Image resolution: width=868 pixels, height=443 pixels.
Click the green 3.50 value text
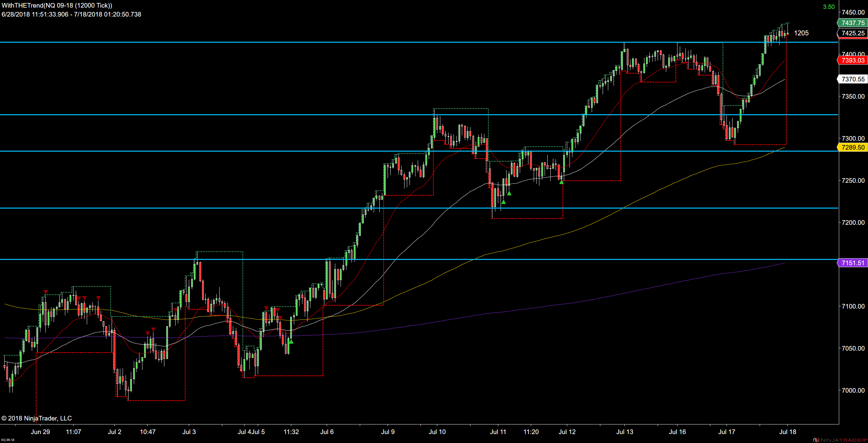(x=829, y=7)
